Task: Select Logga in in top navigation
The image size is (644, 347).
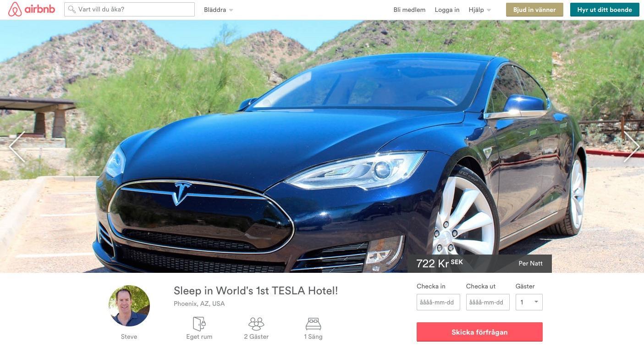Action: 447,10
